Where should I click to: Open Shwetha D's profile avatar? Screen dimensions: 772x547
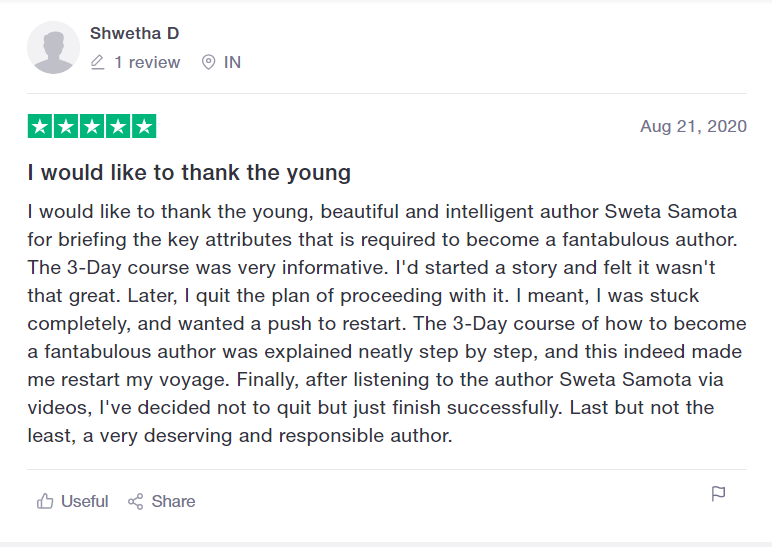click(x=52, y=48)
